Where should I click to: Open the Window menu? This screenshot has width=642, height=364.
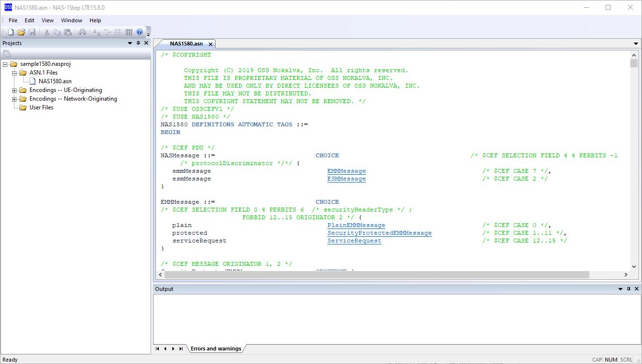point(72,20)
